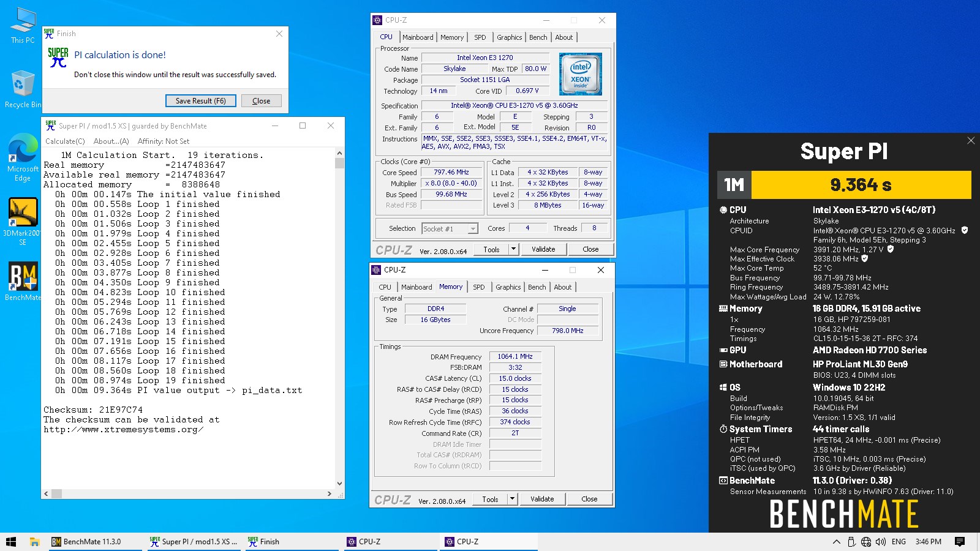Screen dimensions: 980x551
Task: Switch to Mainboard tab in top CPU-Z
Action: pos(418,37)
